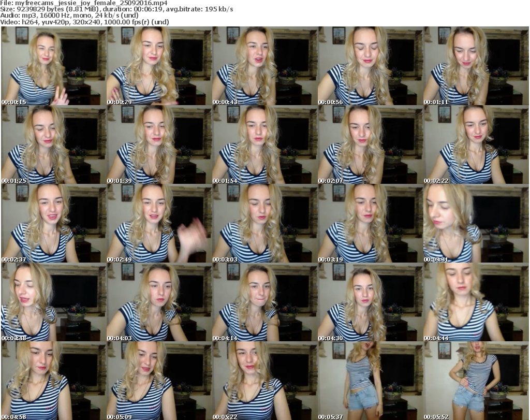Click the thumbnail at 00:03:31
Image resolution: width=530 pixels, height=420 pixels.
click(476, 224)
